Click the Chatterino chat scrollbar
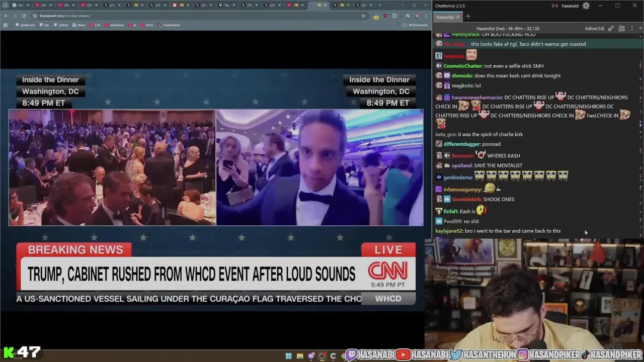Viewport: 644px width, 362px height. (641, 136)
